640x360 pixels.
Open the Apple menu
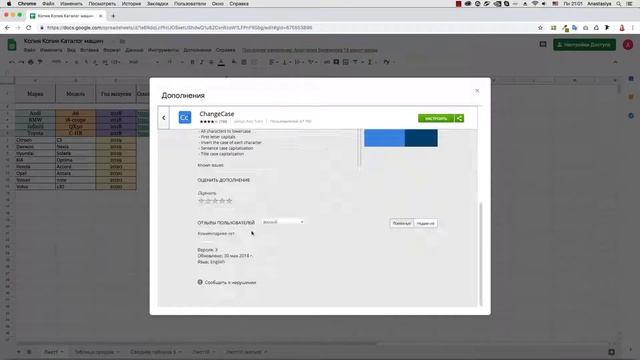point(9,4)
